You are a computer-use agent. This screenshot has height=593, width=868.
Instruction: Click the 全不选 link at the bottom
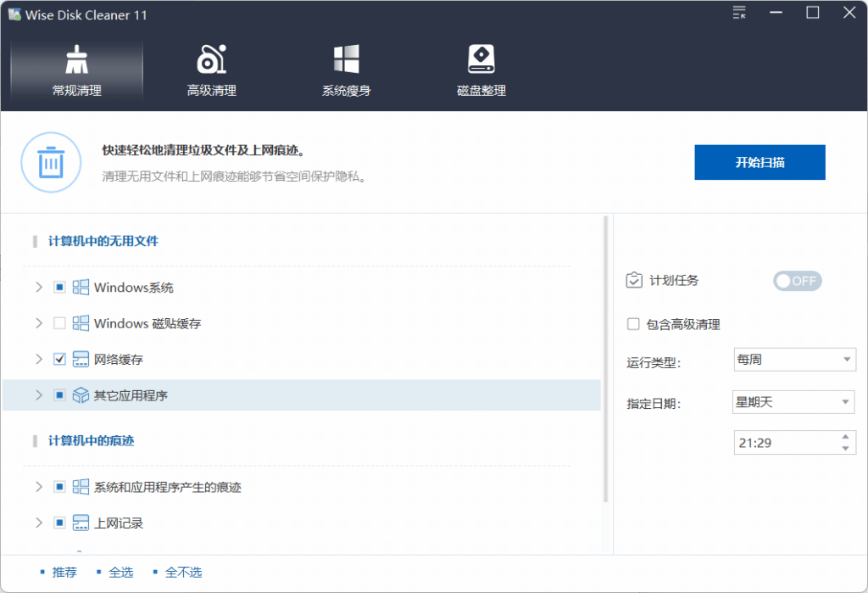(x=183, y=572)
